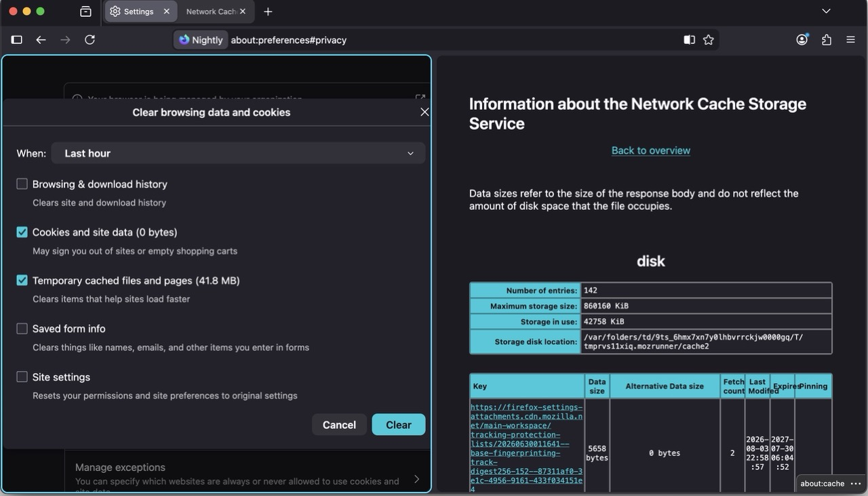Open the hamburger application menu

point(850,40)
